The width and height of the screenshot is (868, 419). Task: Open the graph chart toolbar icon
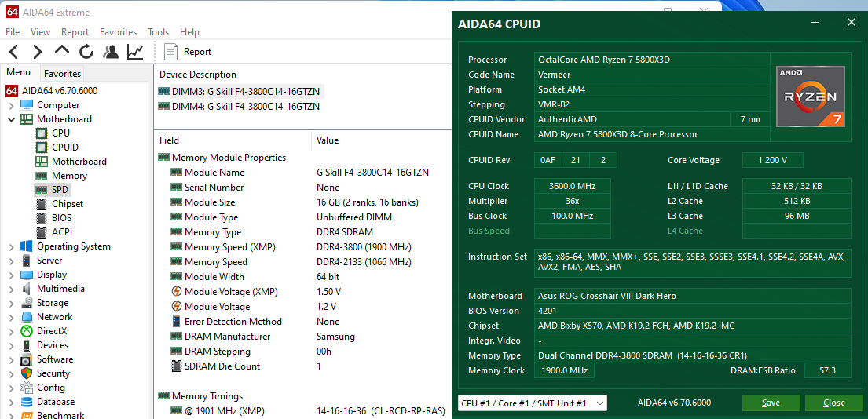[135, 52]
